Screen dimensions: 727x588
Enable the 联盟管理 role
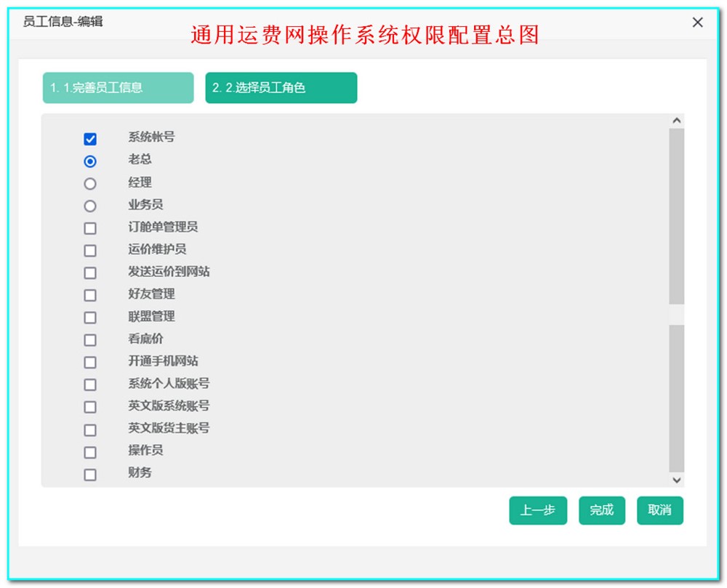90,317
